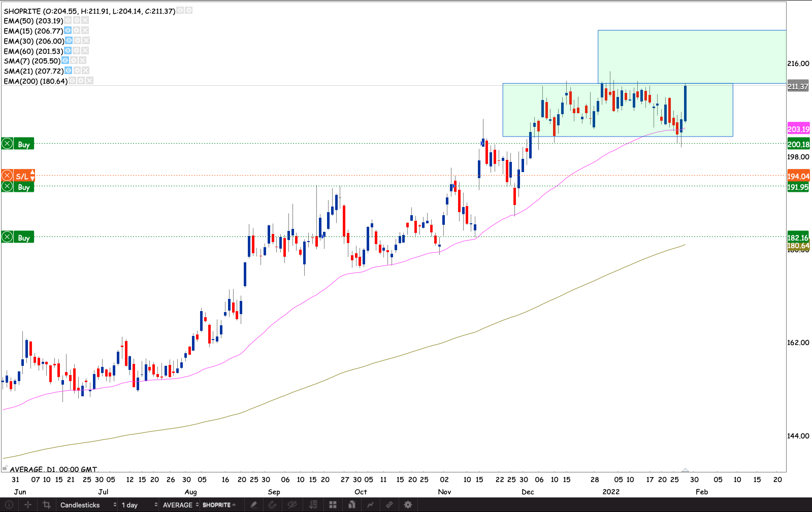
Task: Click the S/L level adjust arrows
Action: pos(33,176)
